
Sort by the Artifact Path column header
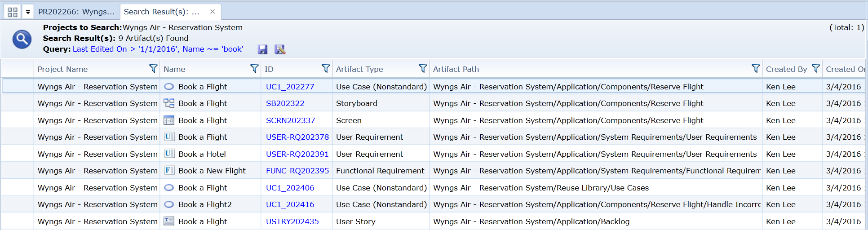click(456, 69)
